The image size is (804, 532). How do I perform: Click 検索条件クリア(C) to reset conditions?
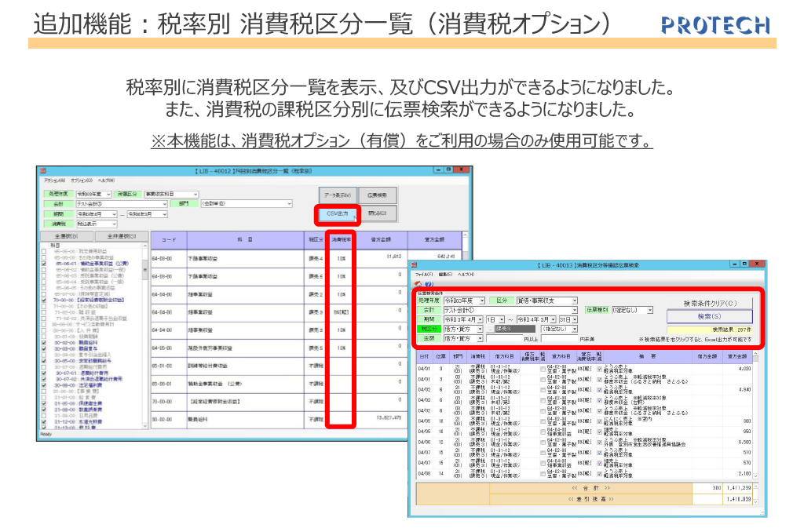click(x=709, y=303)
